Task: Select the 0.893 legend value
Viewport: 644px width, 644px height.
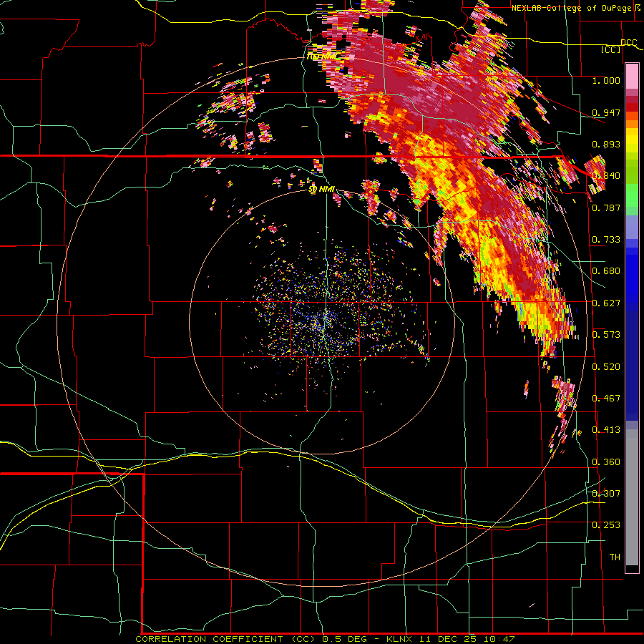Action: (606, 144)
